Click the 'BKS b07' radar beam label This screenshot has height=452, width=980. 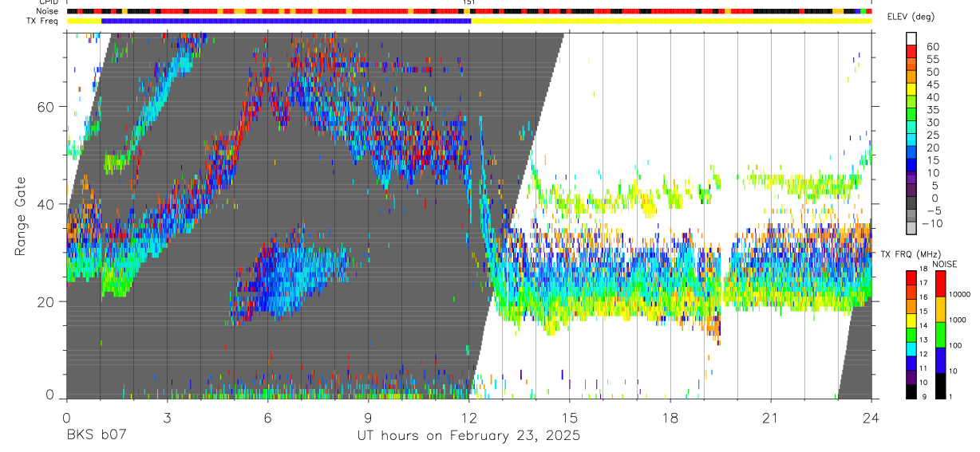pos(96,436)
